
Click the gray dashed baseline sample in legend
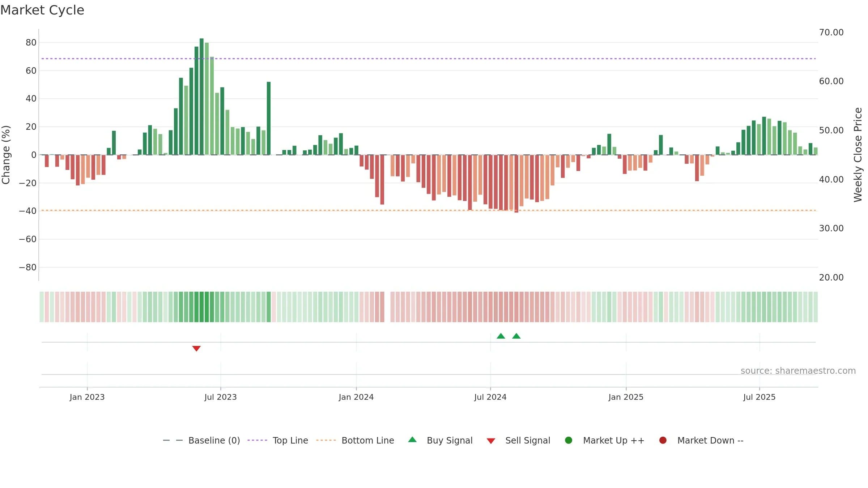(x=173, y=440)
